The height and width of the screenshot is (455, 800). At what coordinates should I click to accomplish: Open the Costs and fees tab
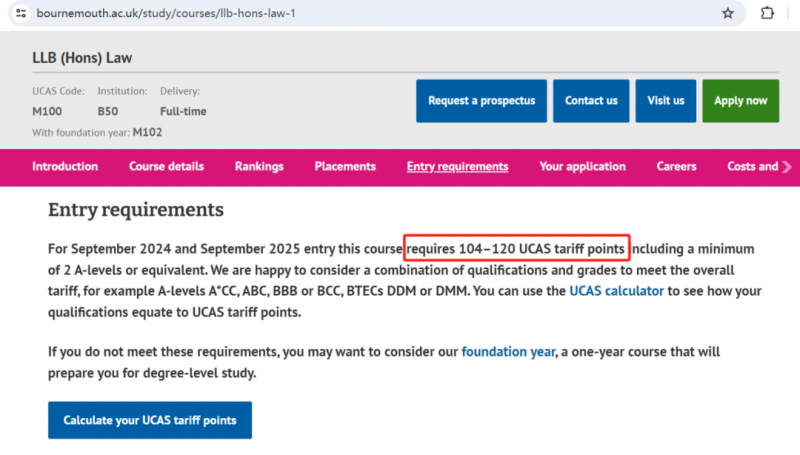coord(753,167)
